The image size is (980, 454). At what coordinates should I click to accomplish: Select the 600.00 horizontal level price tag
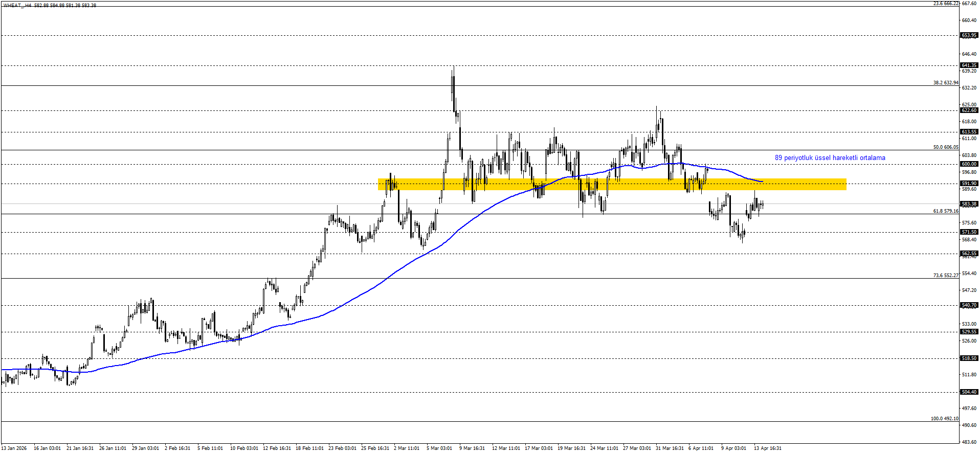coord(969,164)
